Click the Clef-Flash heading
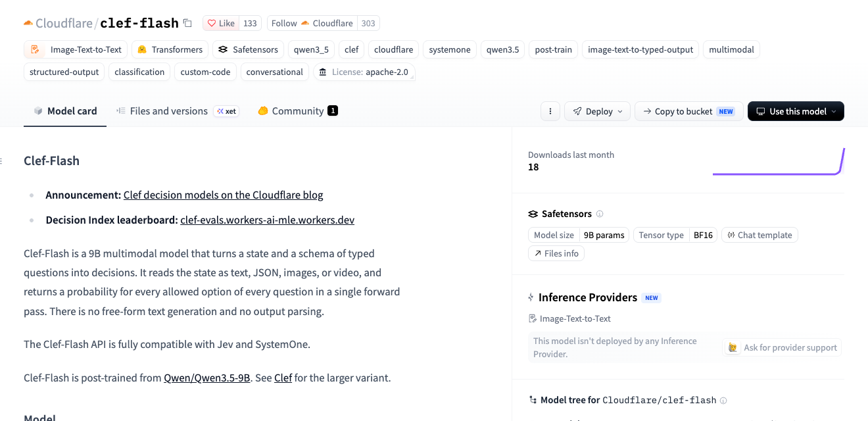Viewport: 868px width, 421px height. pyautogui.click(x=51, y=161)
